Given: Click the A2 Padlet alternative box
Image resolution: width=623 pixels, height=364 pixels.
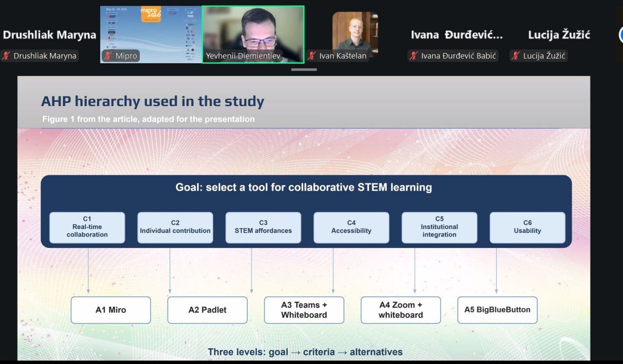Looking at the screenshot, I should (207, 310).
